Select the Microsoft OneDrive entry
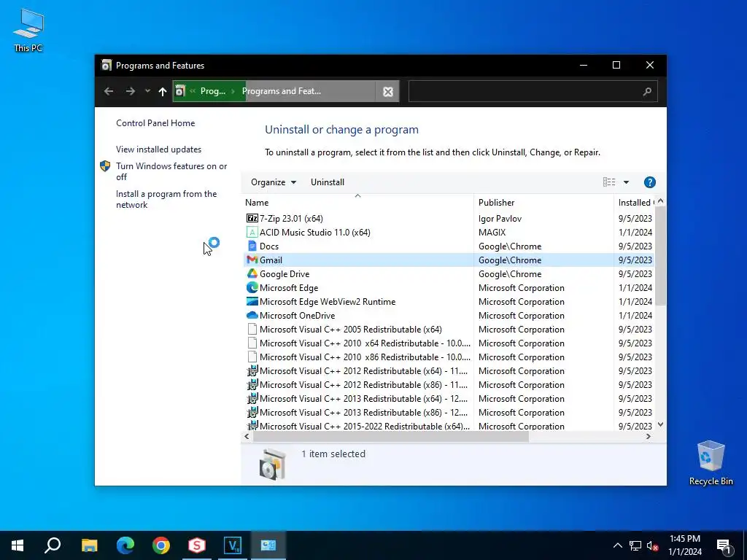 click(448, 315)
